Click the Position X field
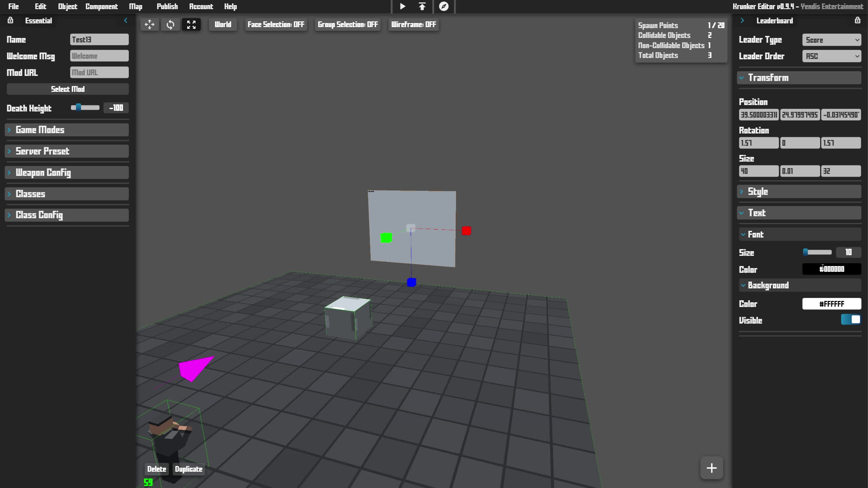The width and height of the screenshot is (868, 488). (x=759, y=115)
